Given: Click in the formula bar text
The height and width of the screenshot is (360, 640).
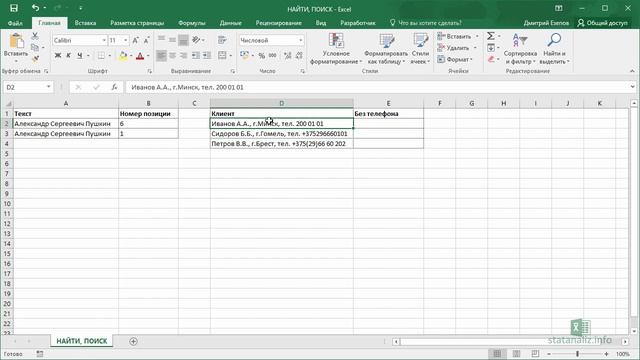Looking at the screenshot, I should [378, 87].
